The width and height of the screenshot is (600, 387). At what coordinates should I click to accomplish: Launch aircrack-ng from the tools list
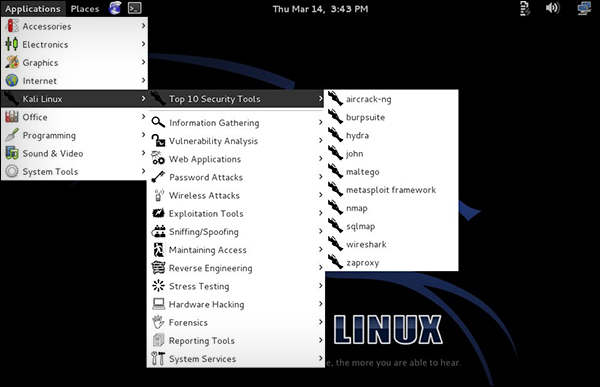point(391,99)
